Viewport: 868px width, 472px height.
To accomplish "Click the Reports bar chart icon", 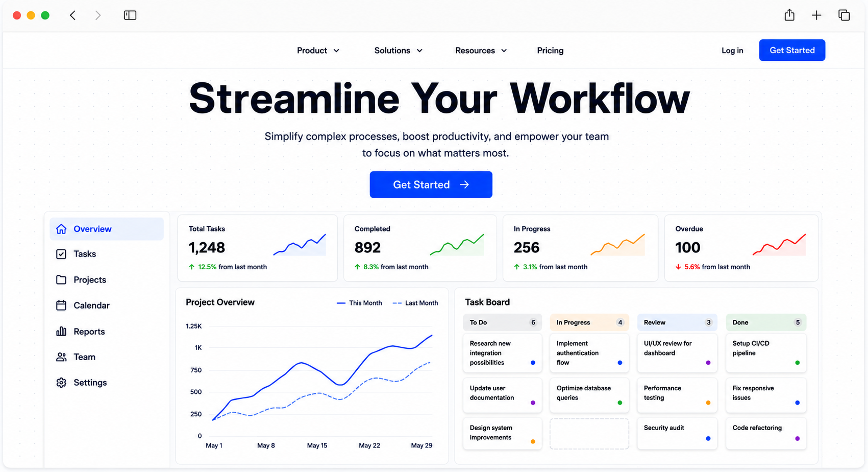I will [61, 331].
